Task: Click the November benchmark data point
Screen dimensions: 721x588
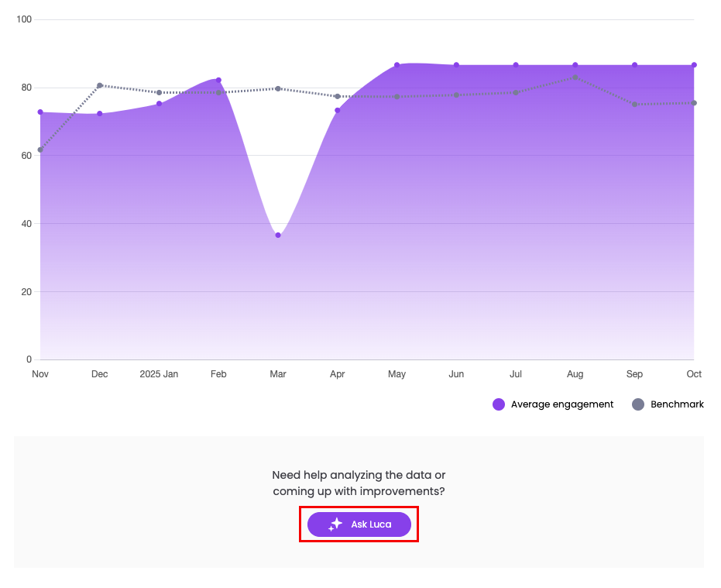Action: [x=40, y=150]
